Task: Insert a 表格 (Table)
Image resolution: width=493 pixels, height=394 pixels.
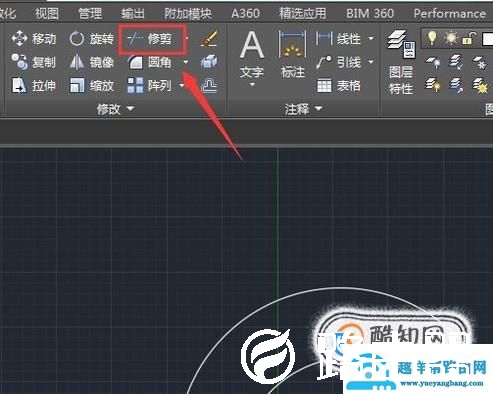Action: [338, 86]
